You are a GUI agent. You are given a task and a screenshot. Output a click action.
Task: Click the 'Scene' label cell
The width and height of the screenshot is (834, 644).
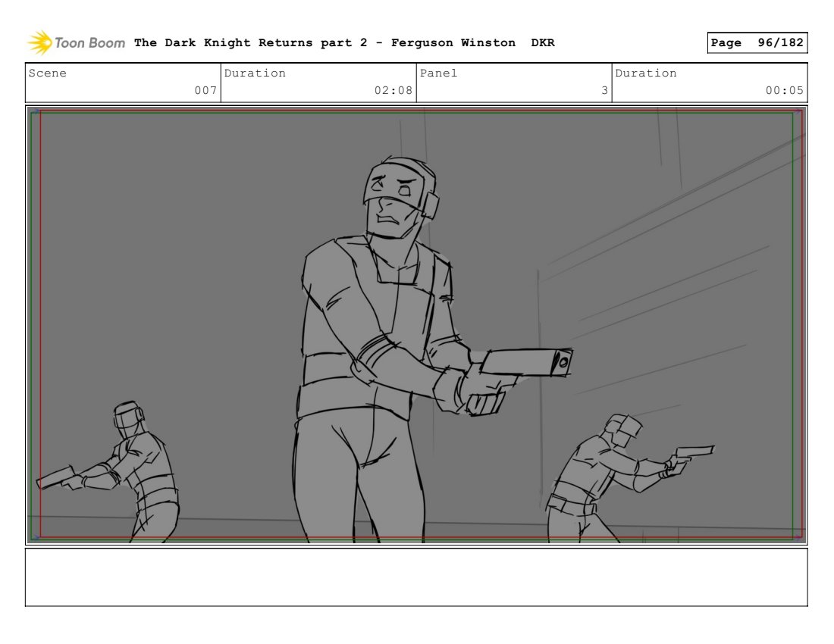(123, 83)
